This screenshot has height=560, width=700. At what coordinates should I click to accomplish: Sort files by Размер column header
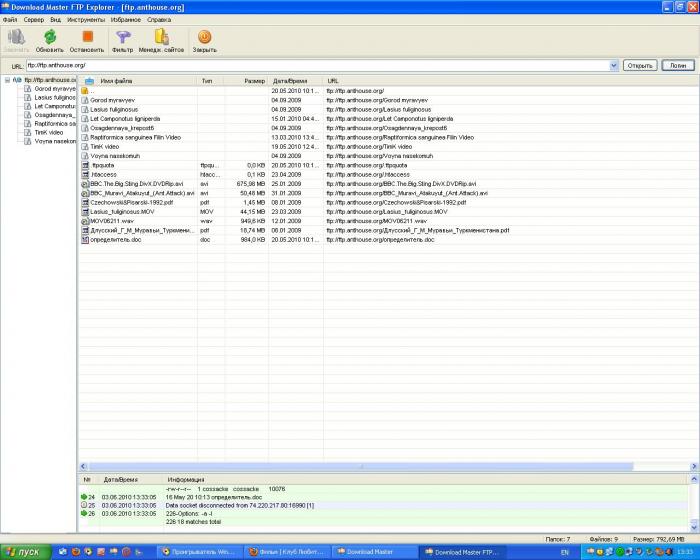pyautogui.click(x=254, y=80)
